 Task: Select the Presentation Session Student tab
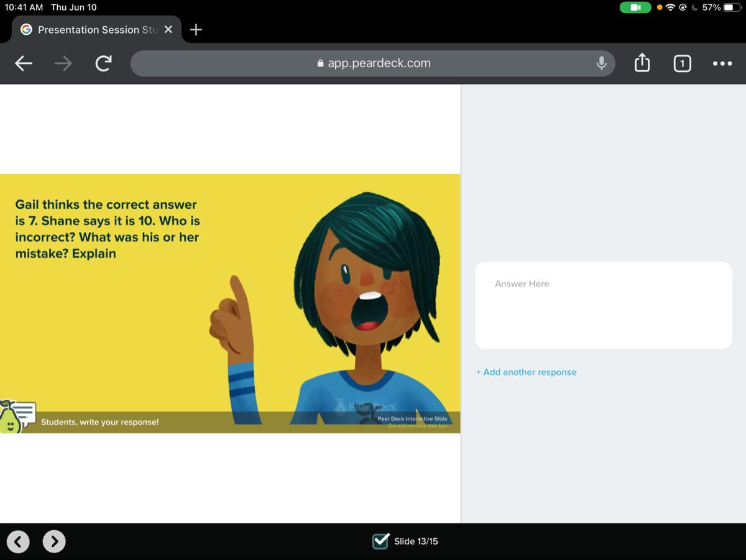click(x=97, y=29)
